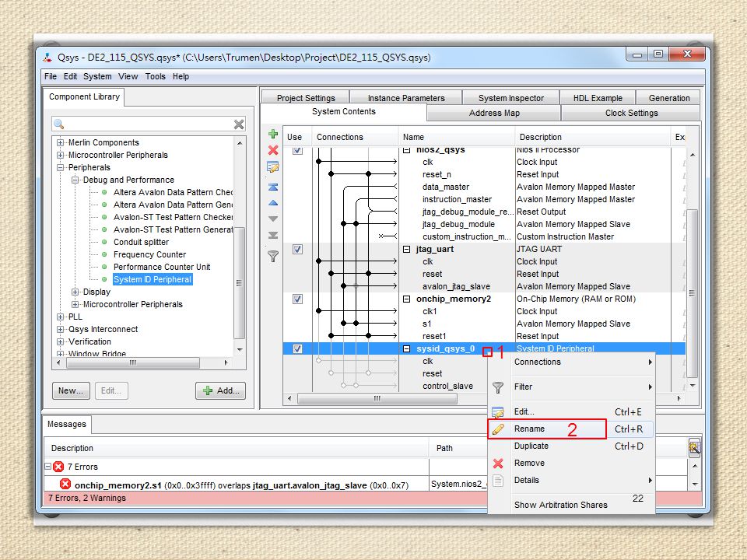Click the red X remove-component icon
Viewport: 747px width, 560px height.
click(273, 150)
